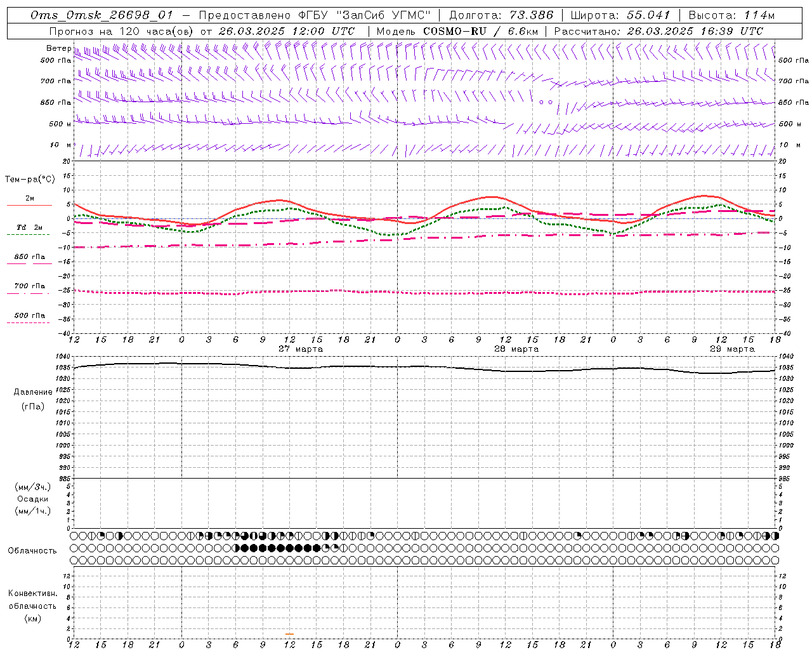Select the provider text ФГБУ "ЗапСиб УГМС"
Image resolution: width=812 pixels, height=650 pixels.
coord(364,15)
